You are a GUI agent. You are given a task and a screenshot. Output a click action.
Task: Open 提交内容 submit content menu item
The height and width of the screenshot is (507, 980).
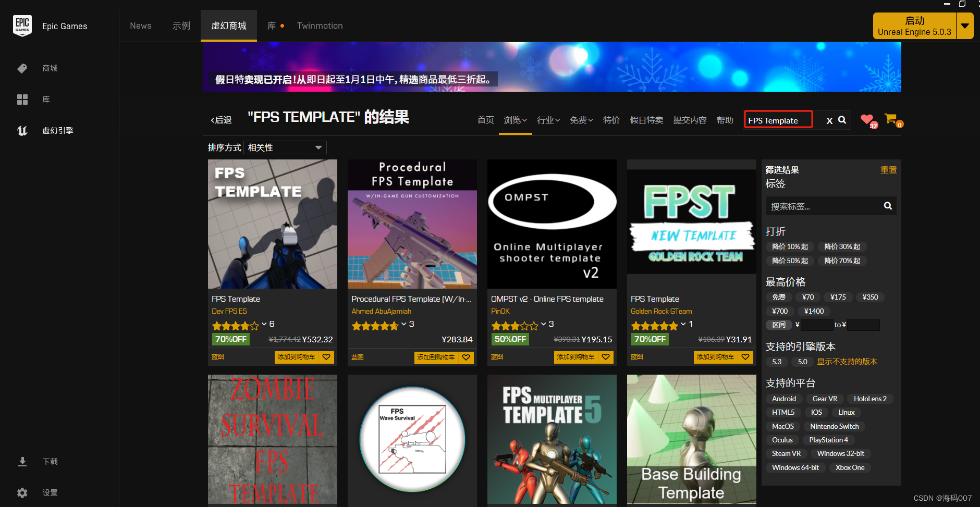click(x=690, y=120)
